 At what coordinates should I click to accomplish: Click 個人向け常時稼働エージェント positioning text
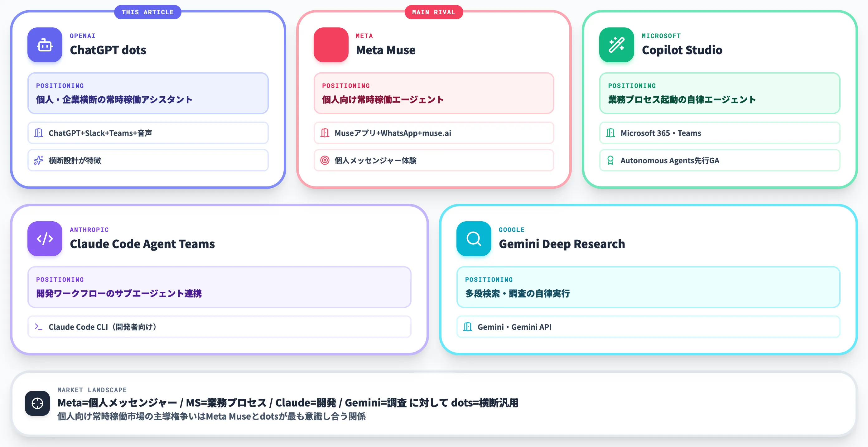point(383,99)
